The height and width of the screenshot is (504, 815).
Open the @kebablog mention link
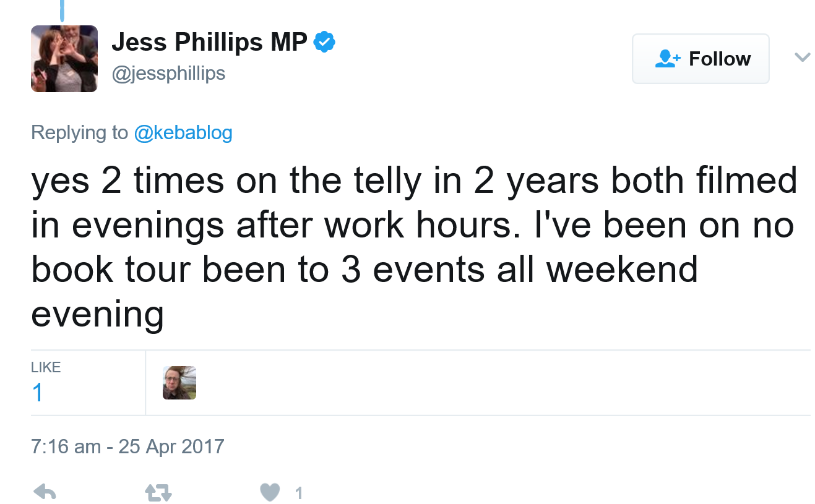(183, 132)
